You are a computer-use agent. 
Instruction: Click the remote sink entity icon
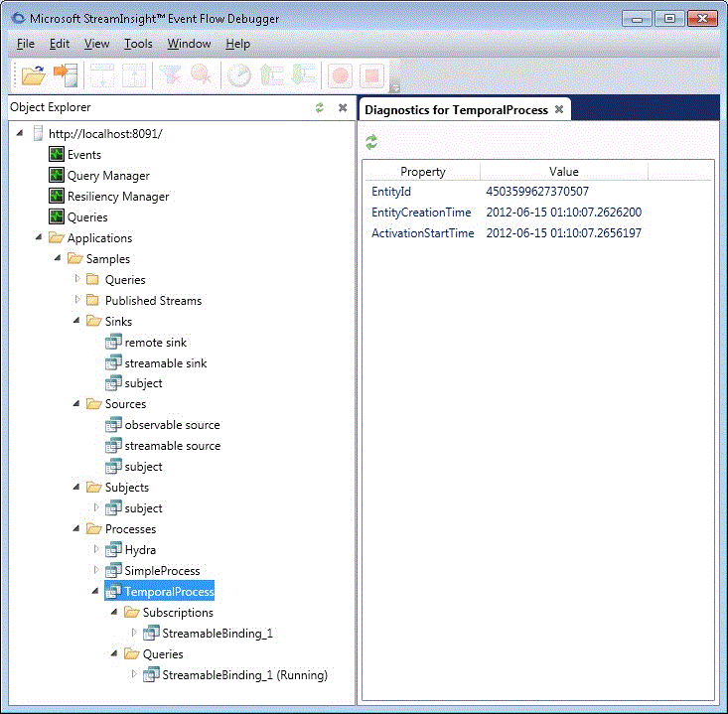pos(113,343)
